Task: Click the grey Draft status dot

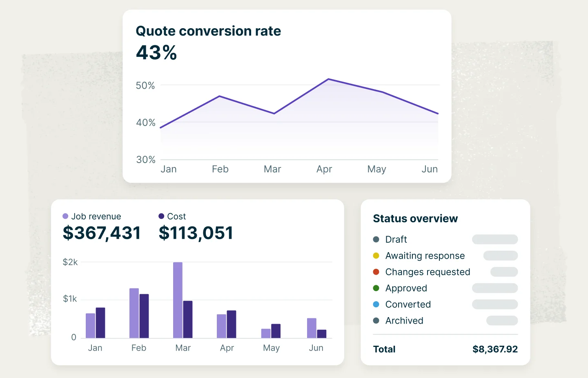Action: pyautogui.click(x=376, y=239)
